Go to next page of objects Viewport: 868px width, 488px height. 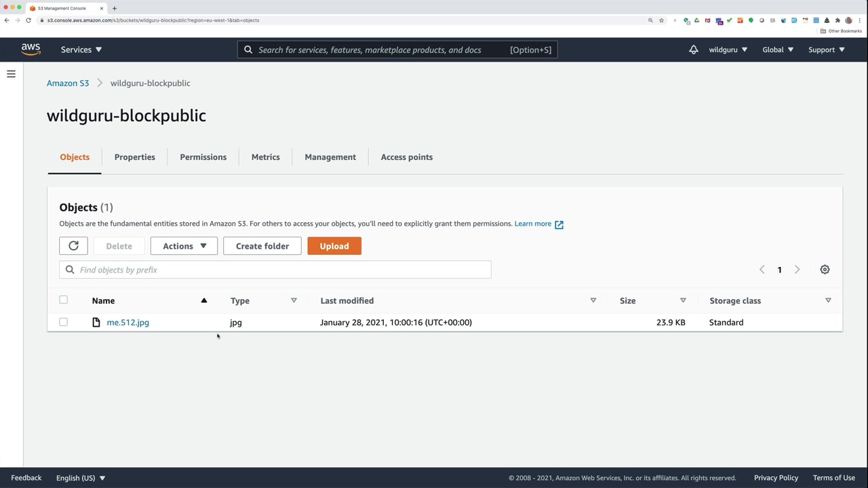click(797, 270)
